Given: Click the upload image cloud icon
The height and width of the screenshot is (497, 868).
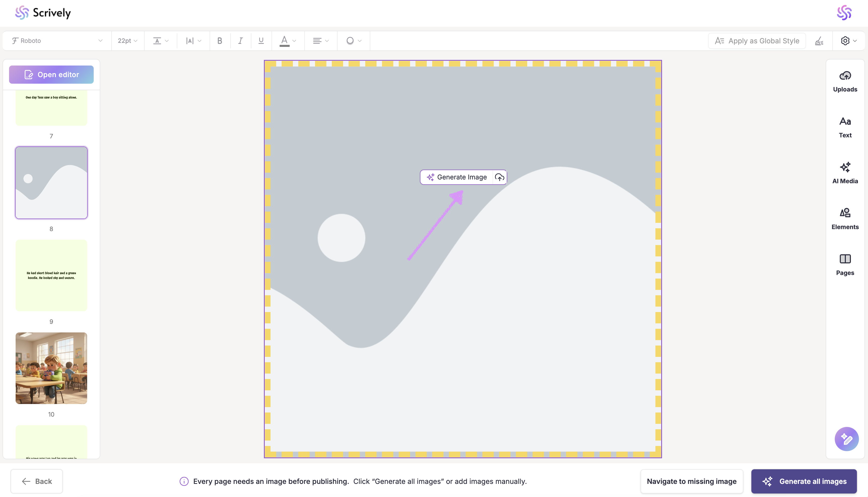Looking at the screenshot, I should (499, 177).
